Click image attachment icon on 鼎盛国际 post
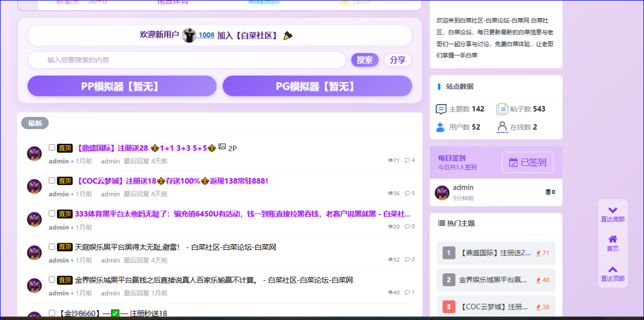The image size is (644, 320). [x=222, y=146]
